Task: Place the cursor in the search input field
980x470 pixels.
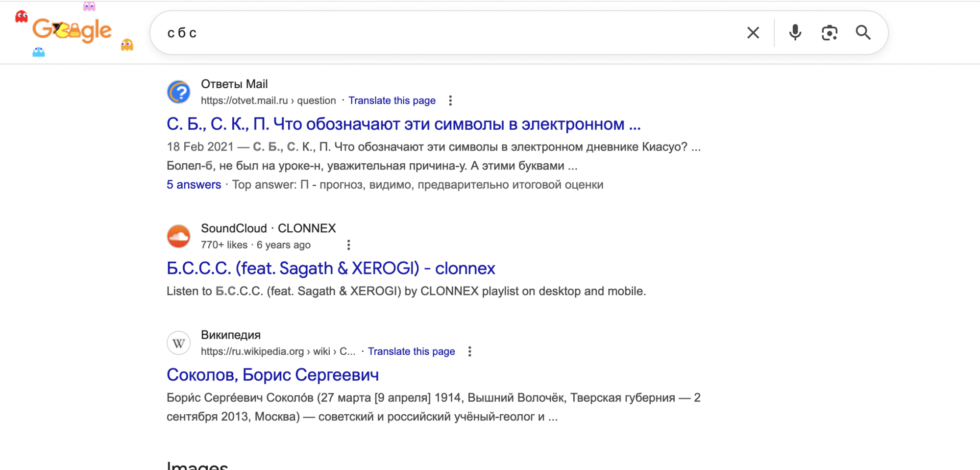Action: pyautogui.click(x=441, y=32)
